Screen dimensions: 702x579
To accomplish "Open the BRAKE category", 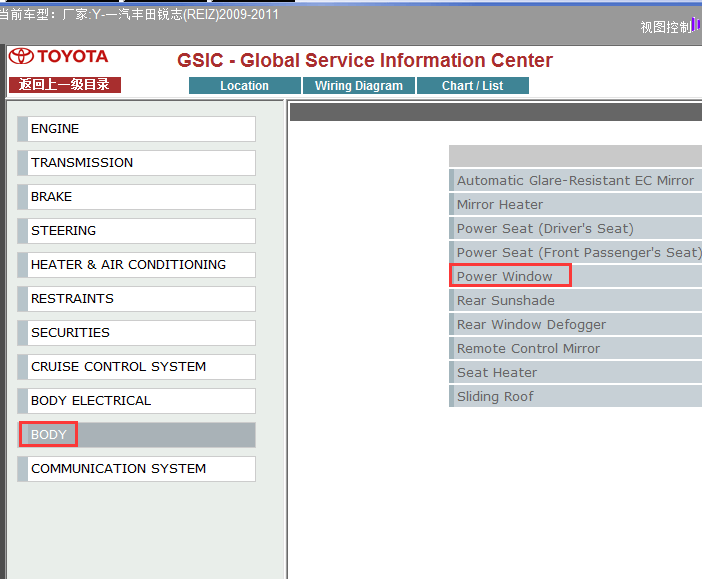I will 137,197.
